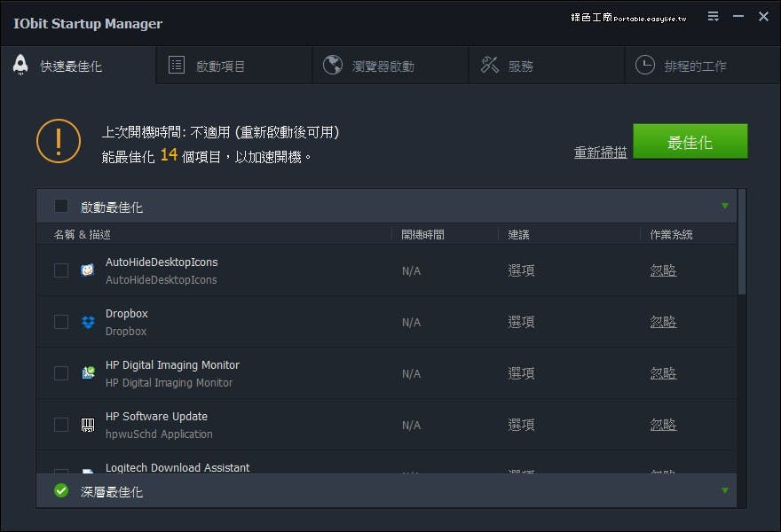Click 忽略 link for Dropbox

[x=663, y=322]
